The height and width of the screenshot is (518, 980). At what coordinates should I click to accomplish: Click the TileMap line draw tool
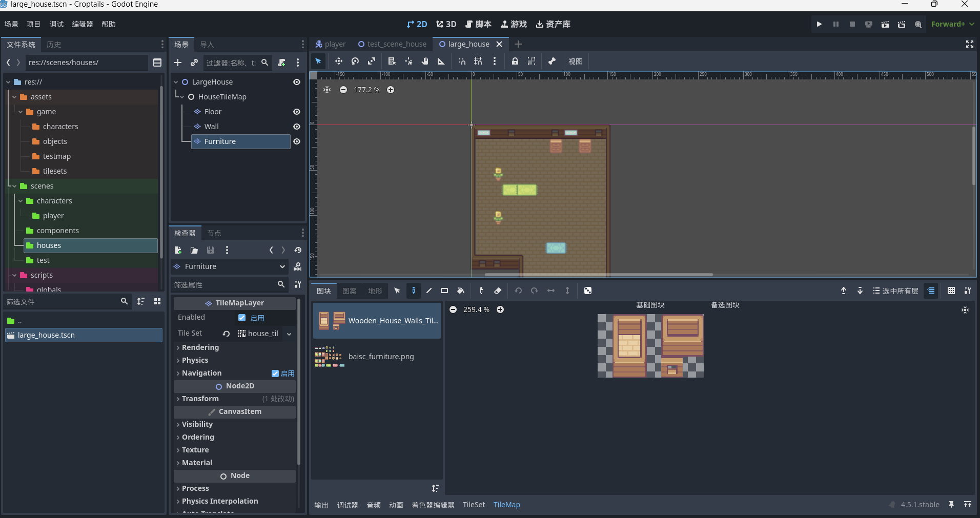tap(429, 291)
